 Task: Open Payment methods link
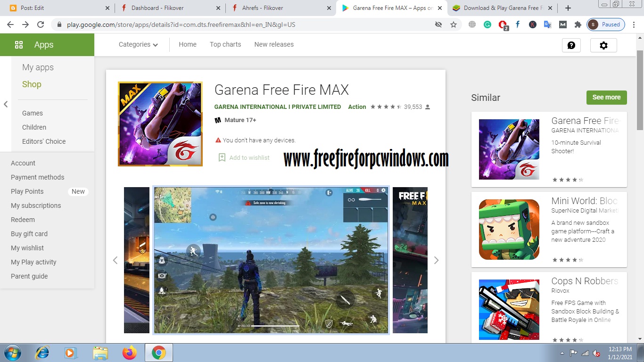pyautogui.click(x=38, y=177)
